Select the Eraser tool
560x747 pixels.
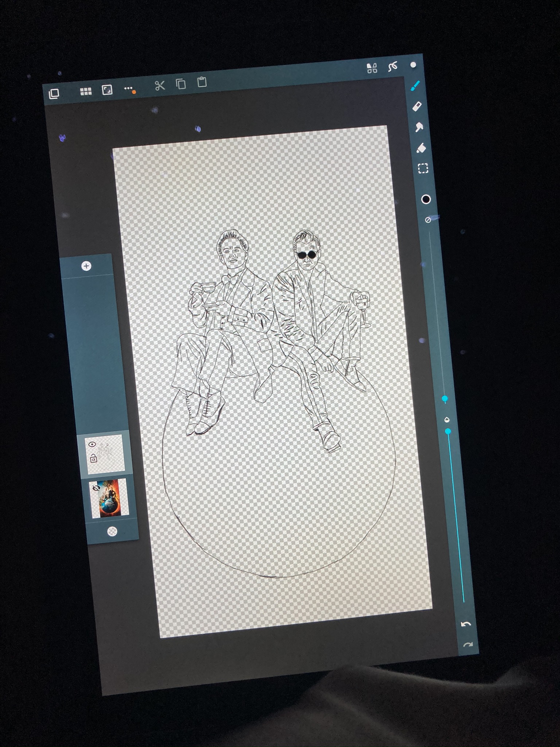tap(417, 107)
